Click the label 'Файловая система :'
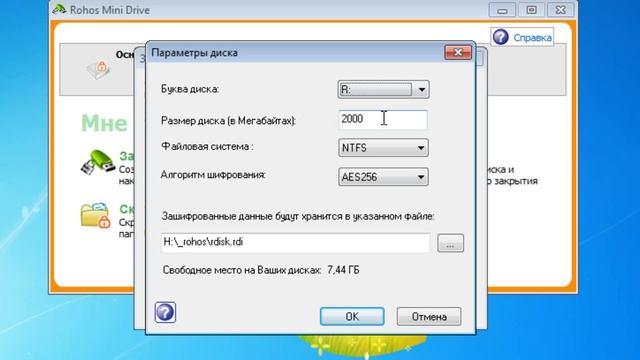Viewport: 640px width, 360px height. coord(207,147)
